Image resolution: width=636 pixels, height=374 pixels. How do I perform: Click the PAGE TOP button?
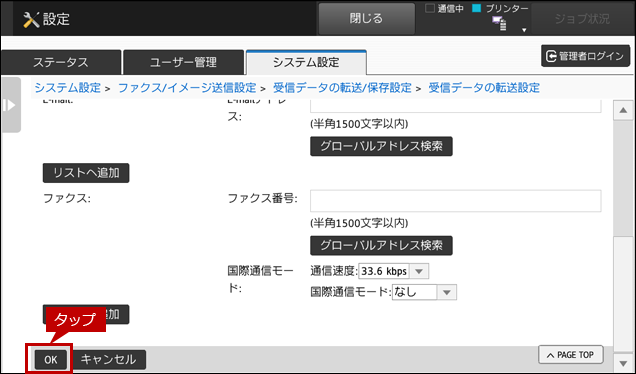coord(571,355)
